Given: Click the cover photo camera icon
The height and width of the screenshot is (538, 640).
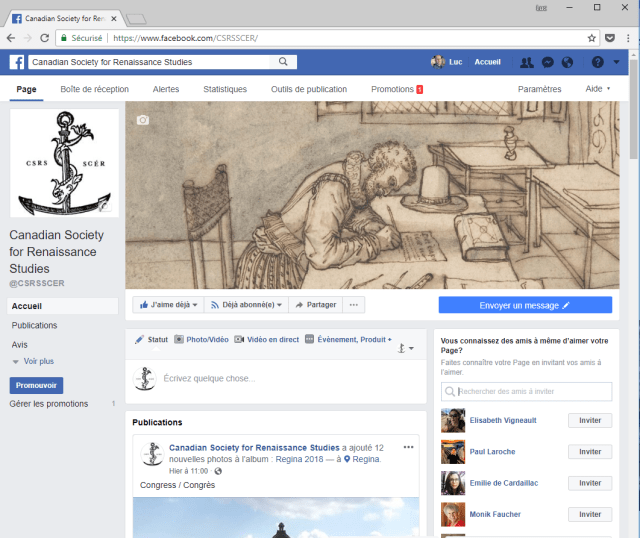Looking at the screenshot, I should pos(142,120).
